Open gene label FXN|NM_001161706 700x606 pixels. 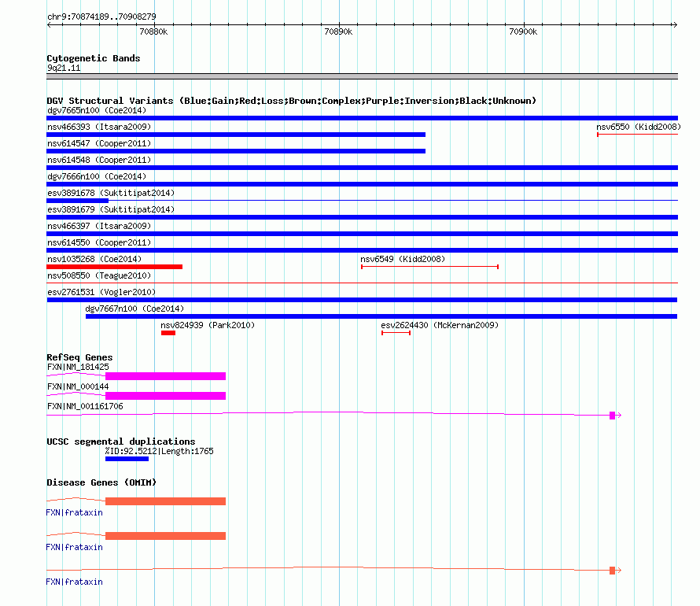click(x=85, y=406)
